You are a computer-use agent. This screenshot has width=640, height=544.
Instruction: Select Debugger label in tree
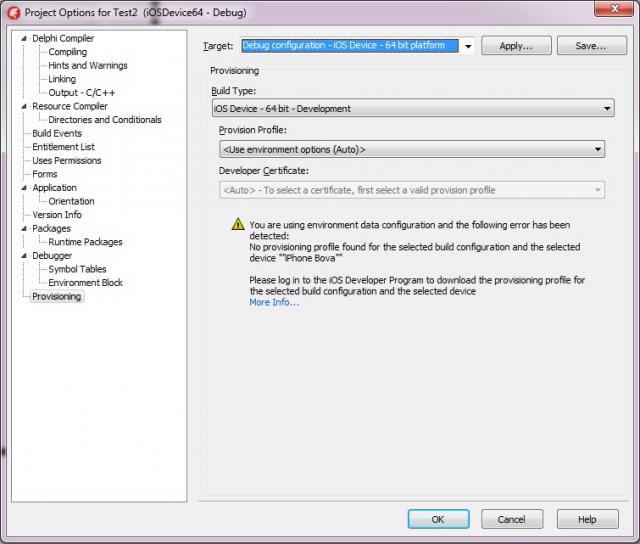click(x=52, y=255)
